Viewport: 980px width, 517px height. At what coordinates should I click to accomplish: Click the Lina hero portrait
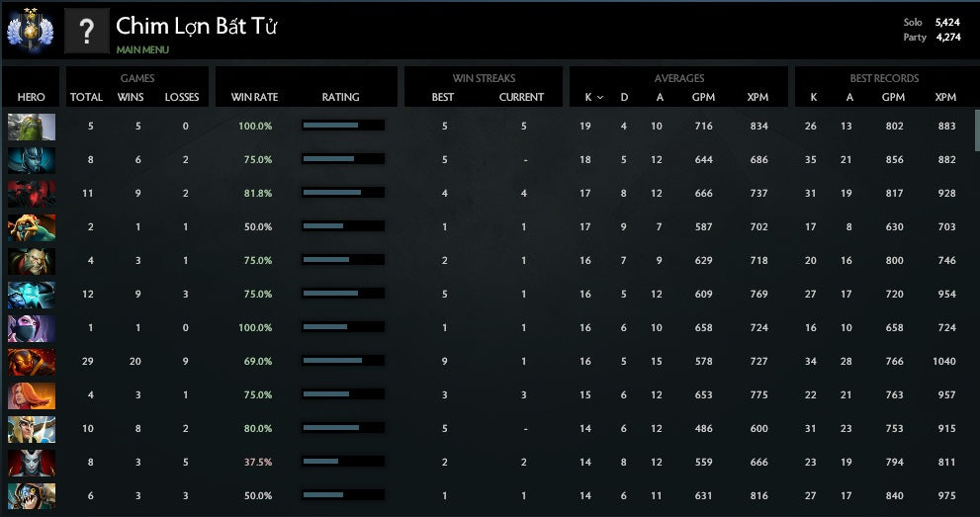click(x=32, y=395)
